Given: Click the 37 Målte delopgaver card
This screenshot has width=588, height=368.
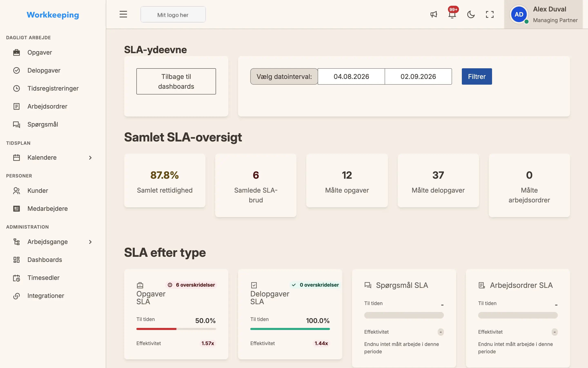Looking at the screenshot, I should tap(438, 181).
